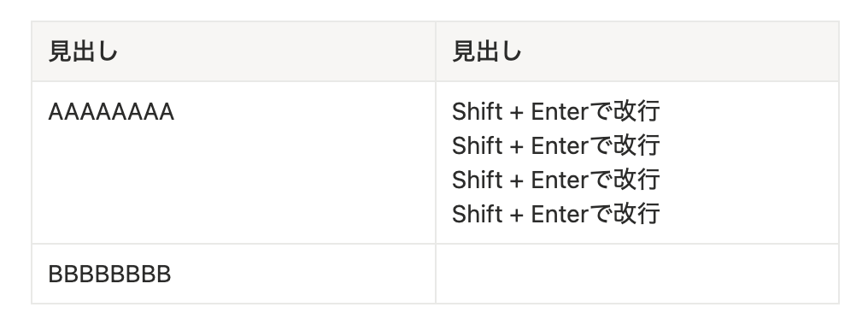The width and height of the screenshot is (868, 325).
Task: Click the column divider beside the BBBBBBBB cell
Action: pyautogui.click(x=436, y=274)
